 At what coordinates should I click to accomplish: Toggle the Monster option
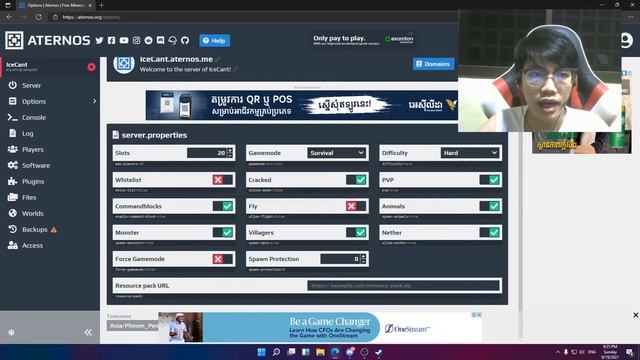[x=223, y=232]
